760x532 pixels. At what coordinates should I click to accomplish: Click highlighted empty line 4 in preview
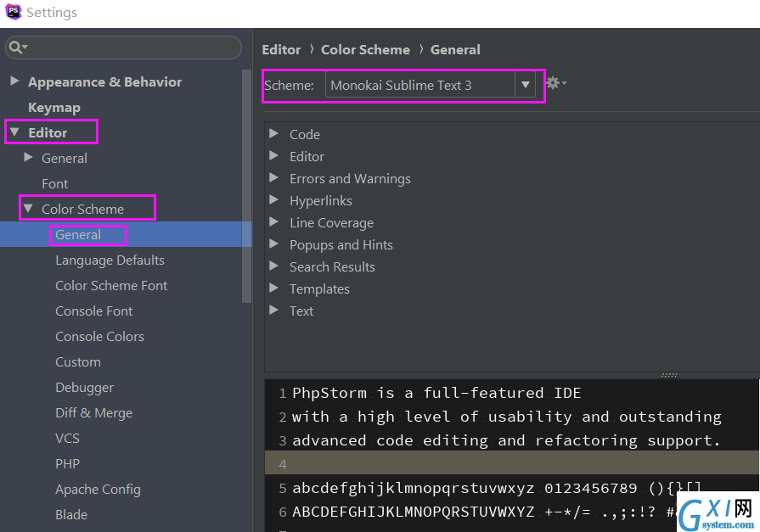(512, 462)
